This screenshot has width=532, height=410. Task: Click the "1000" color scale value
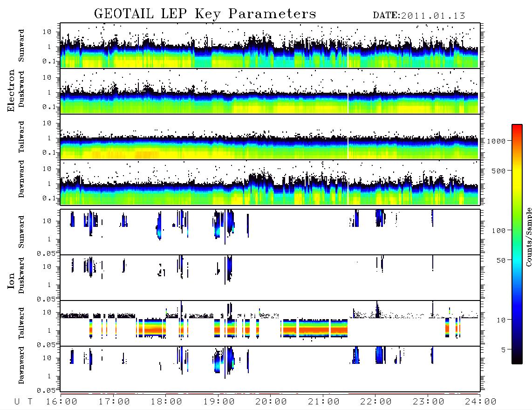pyautogui.click(x=497, y=141)
